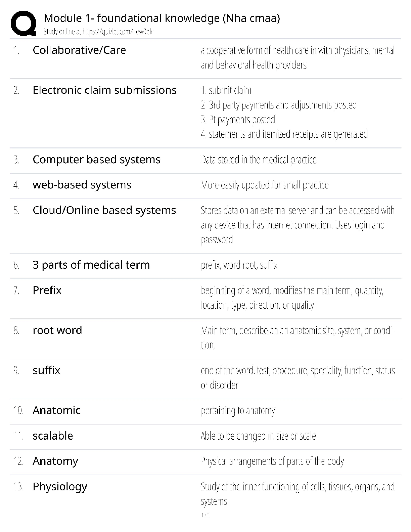Click the Anatomic term

tap(56, 410)
